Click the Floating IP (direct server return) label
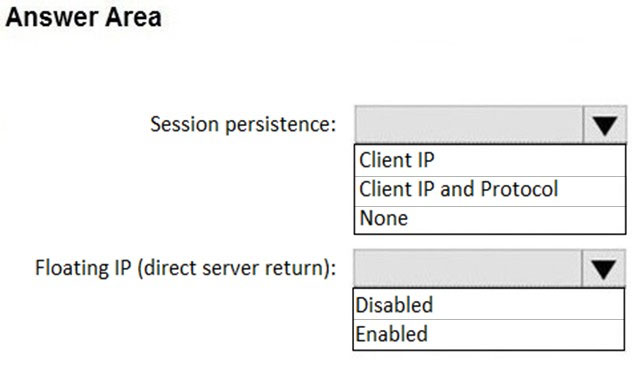 (186, 268)
